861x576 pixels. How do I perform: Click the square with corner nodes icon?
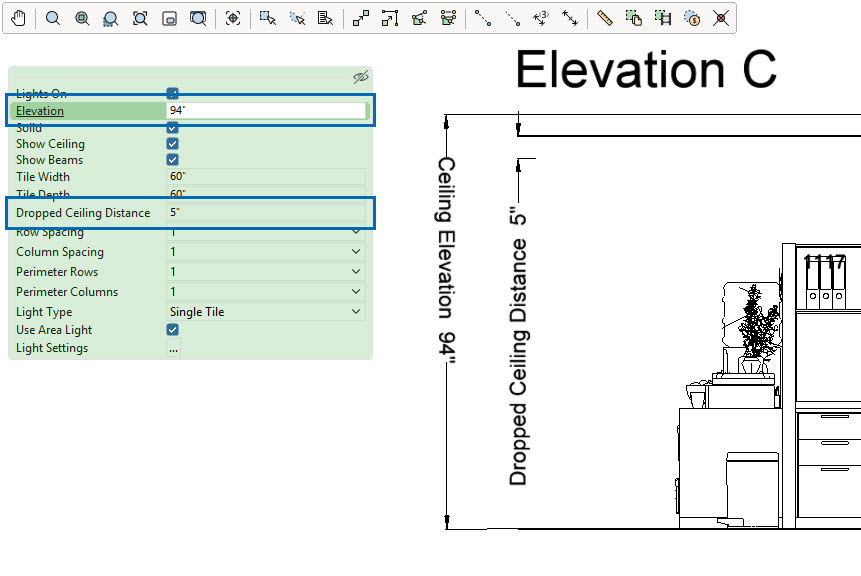[x=390, y=18]
